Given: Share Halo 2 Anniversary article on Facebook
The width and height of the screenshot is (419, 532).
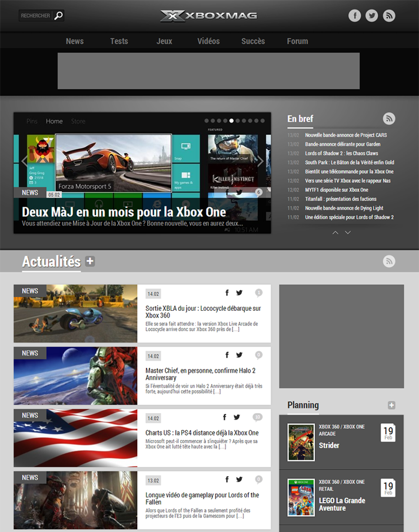Looking at the screenshot, I should coord(227,354).
